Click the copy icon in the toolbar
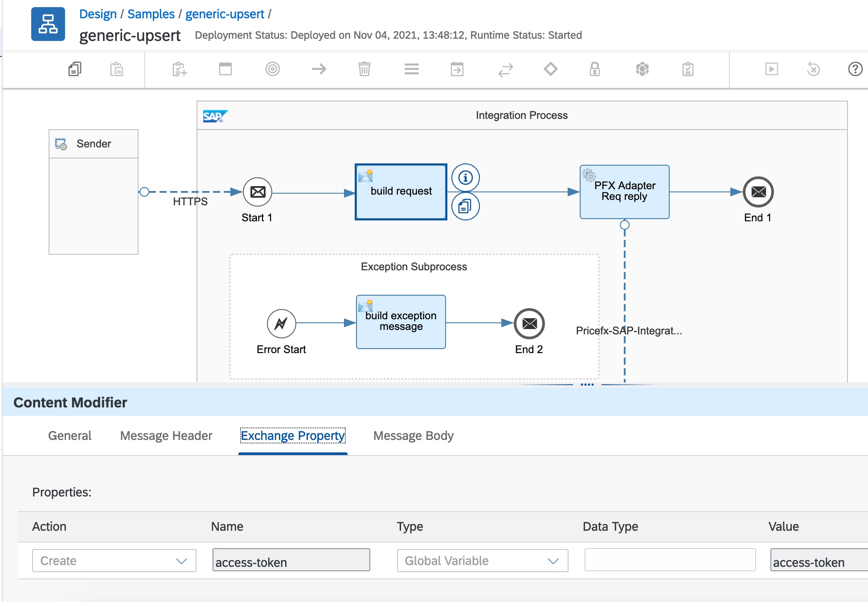Viewport: 868px width, 602px height. click(75, 69)
